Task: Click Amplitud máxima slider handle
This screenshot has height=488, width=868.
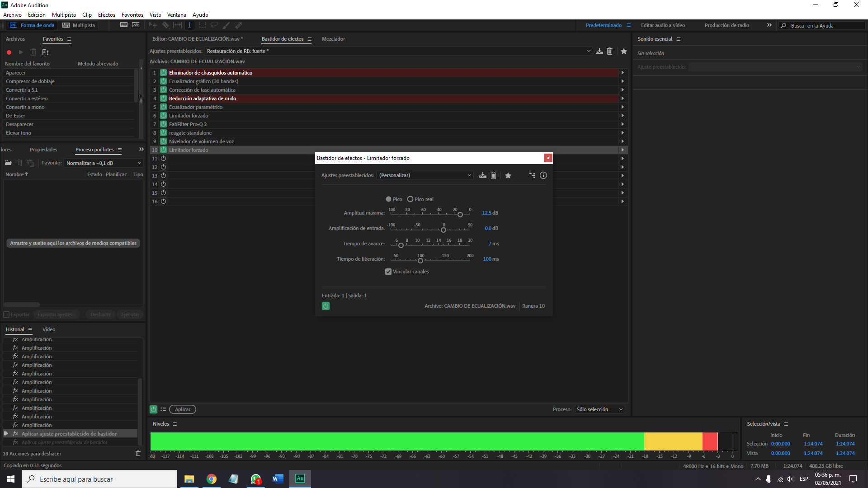Action: point(460,215)
